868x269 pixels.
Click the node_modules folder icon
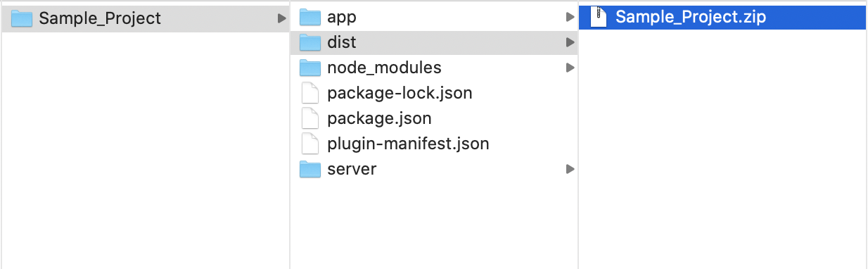(x=310, y=68)
